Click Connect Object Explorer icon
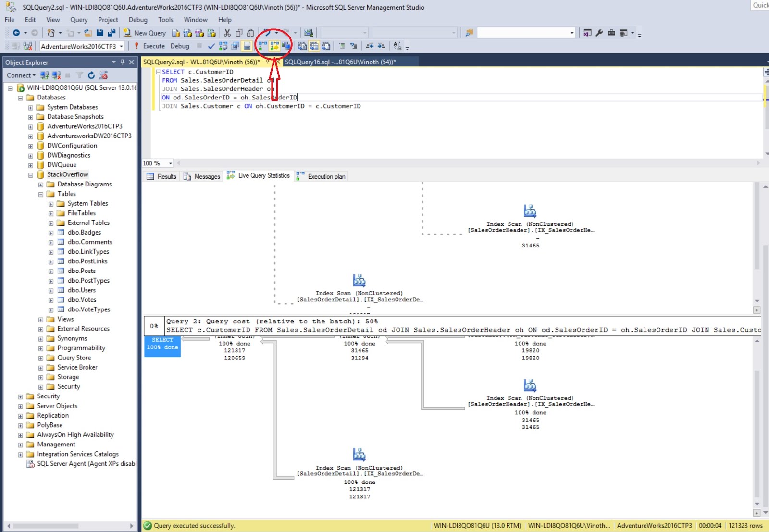The image size is (769, 532). (x=45, y=75)
